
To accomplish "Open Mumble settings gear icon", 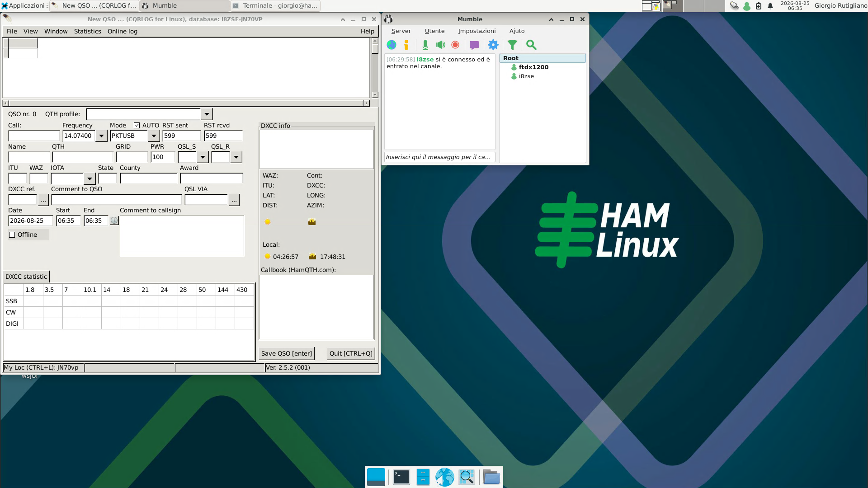I will click(x=493, y=45).
